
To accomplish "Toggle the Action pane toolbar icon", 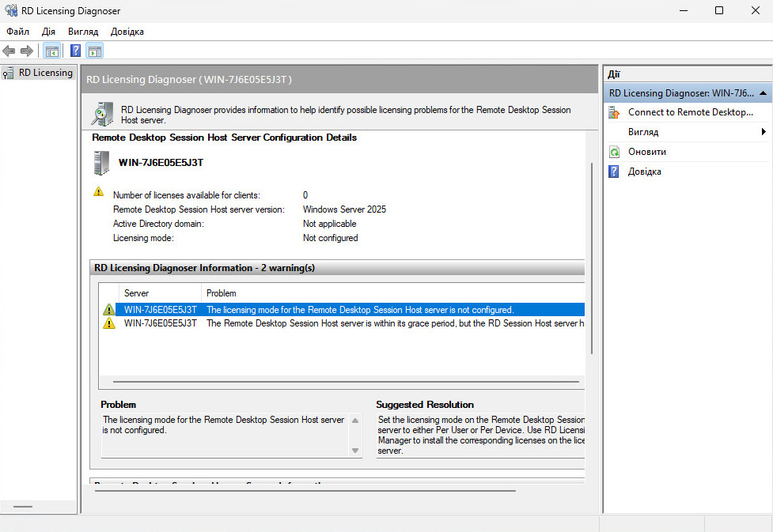I will pos(95,51).
